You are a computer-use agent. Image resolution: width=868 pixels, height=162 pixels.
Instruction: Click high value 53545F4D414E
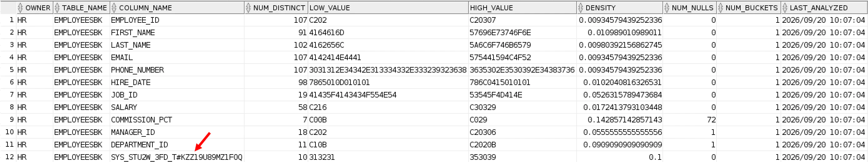pos(496,95)
